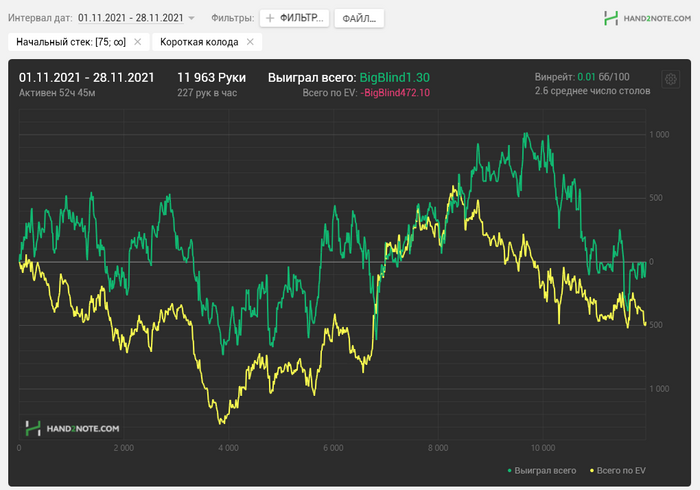
Task: Click the x-axis label '6 000'
Action: [333, 448]
